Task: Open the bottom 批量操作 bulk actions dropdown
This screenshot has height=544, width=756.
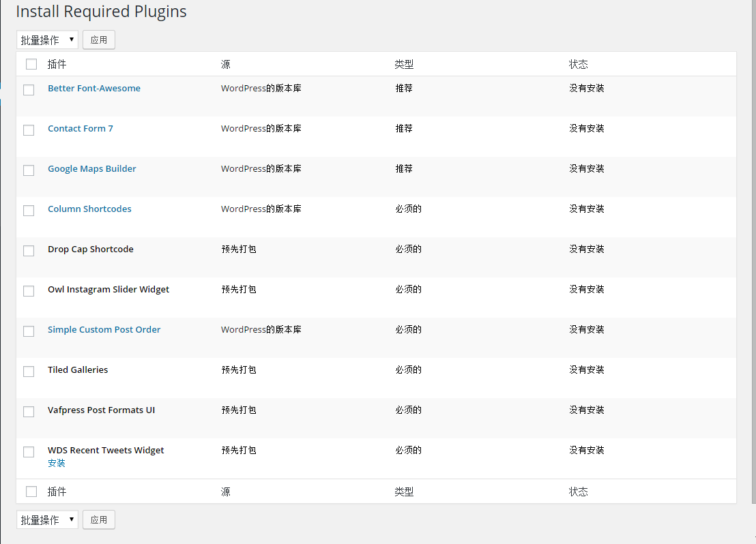Action: tap(47, 520)
